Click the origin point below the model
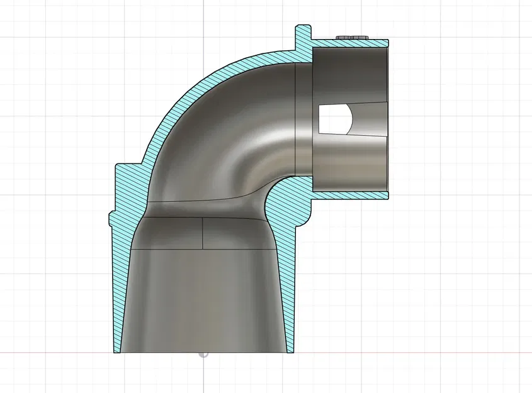 click(x=203, y=355)
